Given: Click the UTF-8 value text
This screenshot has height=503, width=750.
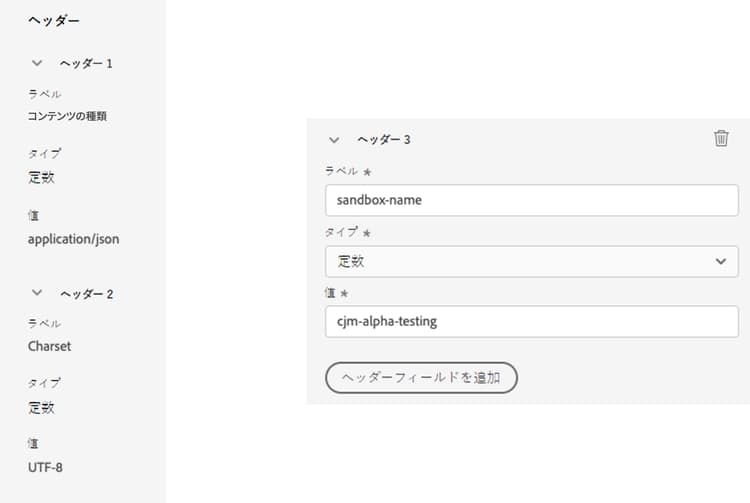Looking at the screenshot, I should [46, 467].
